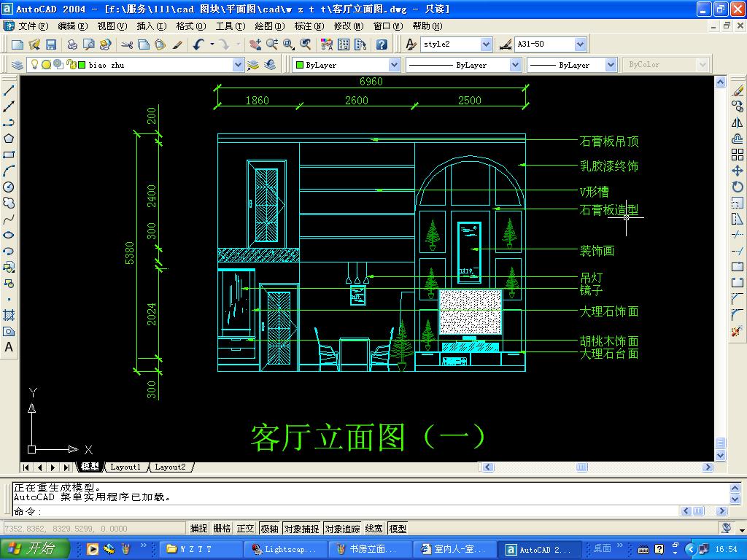Select the Construction Line tool

tap(9, 106)
